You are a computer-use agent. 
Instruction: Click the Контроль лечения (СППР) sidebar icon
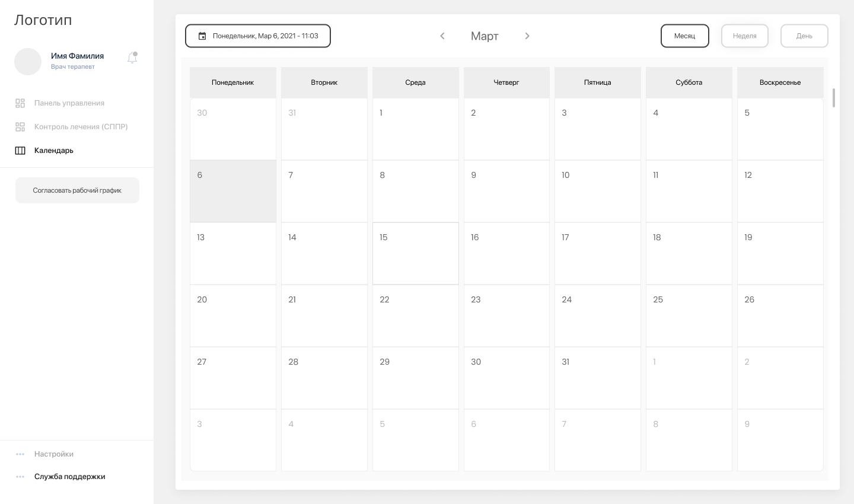[20, 127]
